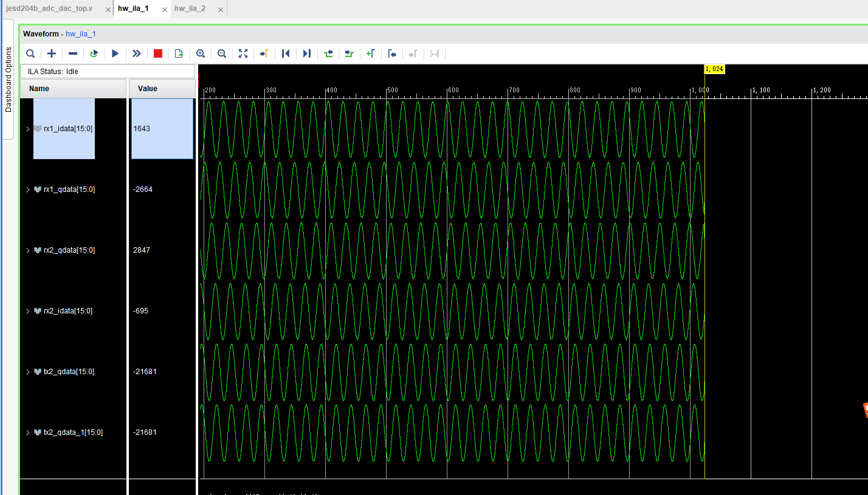
Task: Go to cursor icon
Action: coord(264,53)
